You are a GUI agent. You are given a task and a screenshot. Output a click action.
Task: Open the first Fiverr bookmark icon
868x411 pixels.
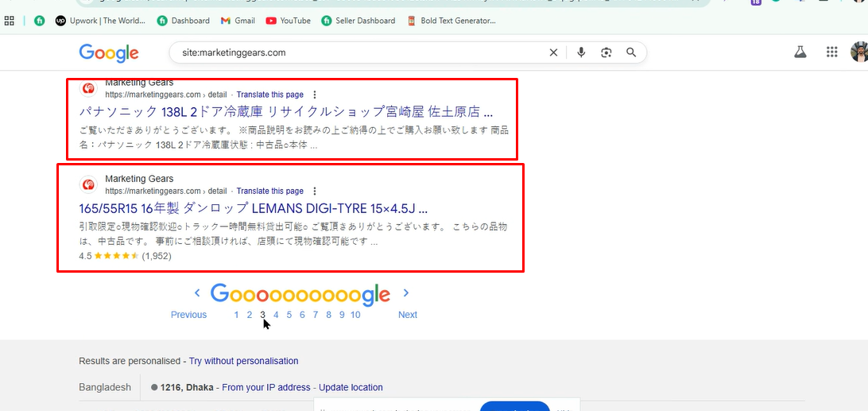[x=39, y=21]
